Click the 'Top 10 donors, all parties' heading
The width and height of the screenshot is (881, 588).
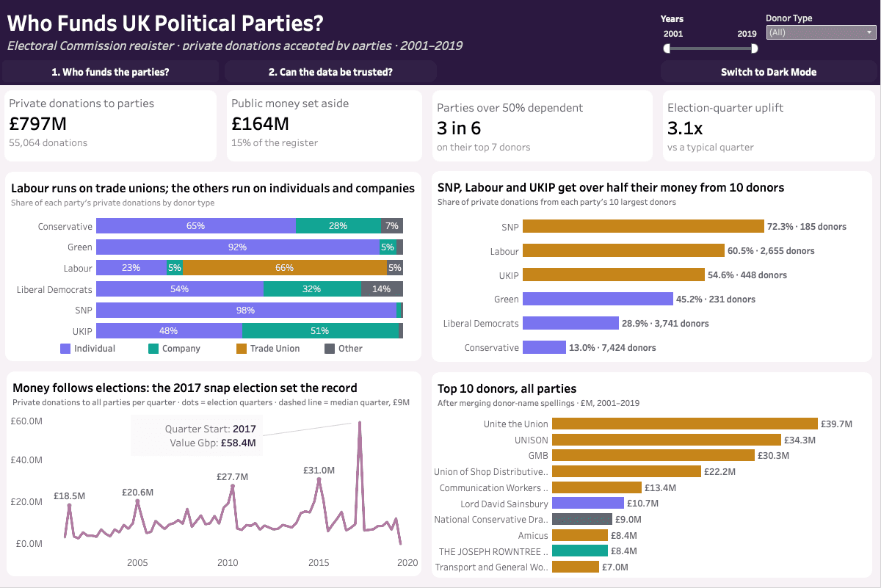507,388
